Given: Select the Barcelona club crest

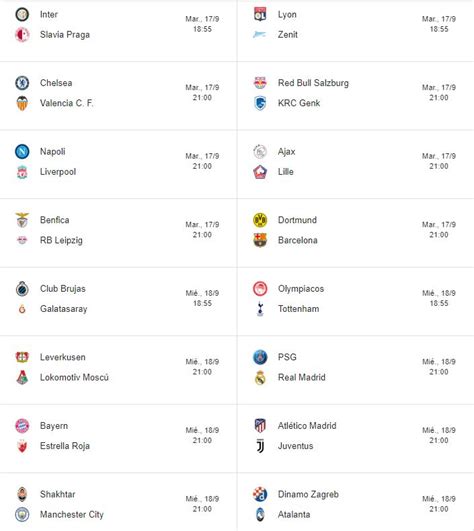Looking at the screenshot, I should (260, 240).
